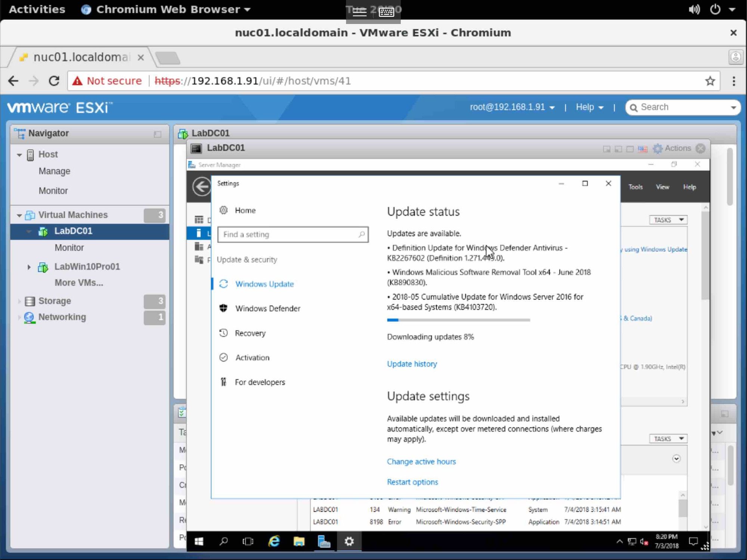Select For developers in Settings sidebar
The height and width of the screenshot is (560, 747).
point(260,382)
